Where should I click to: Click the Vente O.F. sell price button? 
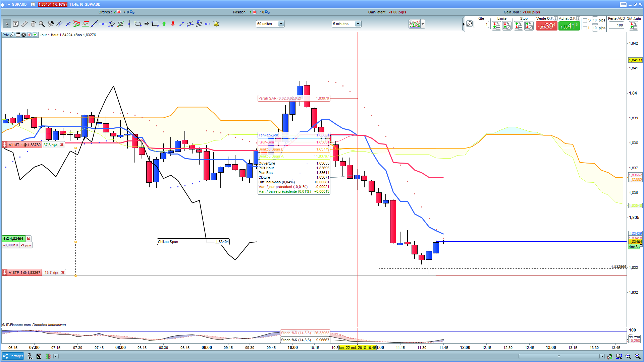click(x=546, y=26)
